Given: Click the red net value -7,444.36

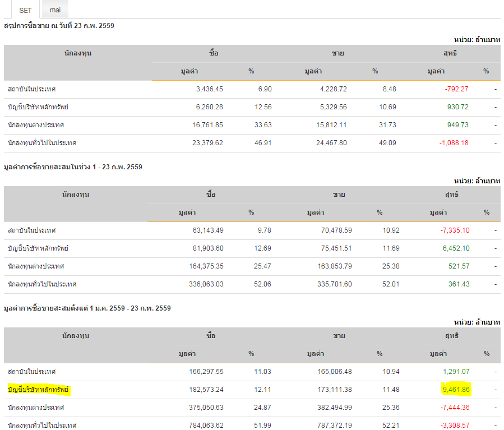Looking at the screenshot, I should coord(455,408).
